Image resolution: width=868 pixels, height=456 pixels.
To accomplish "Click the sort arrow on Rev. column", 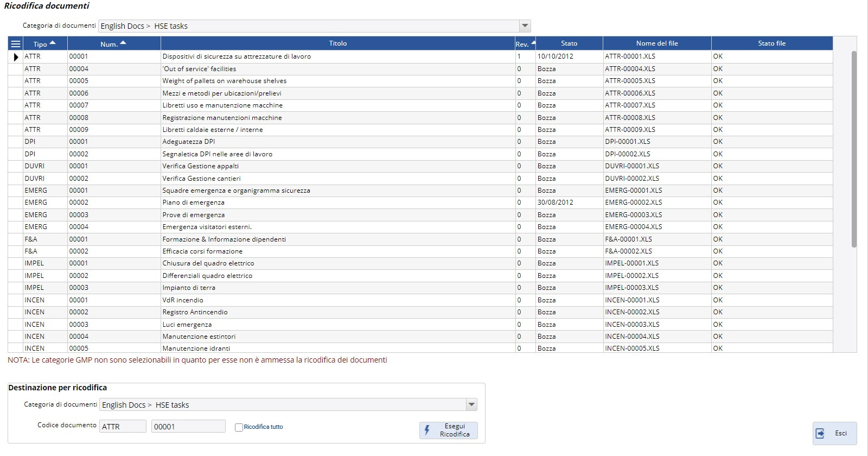I will coord(533,43).
